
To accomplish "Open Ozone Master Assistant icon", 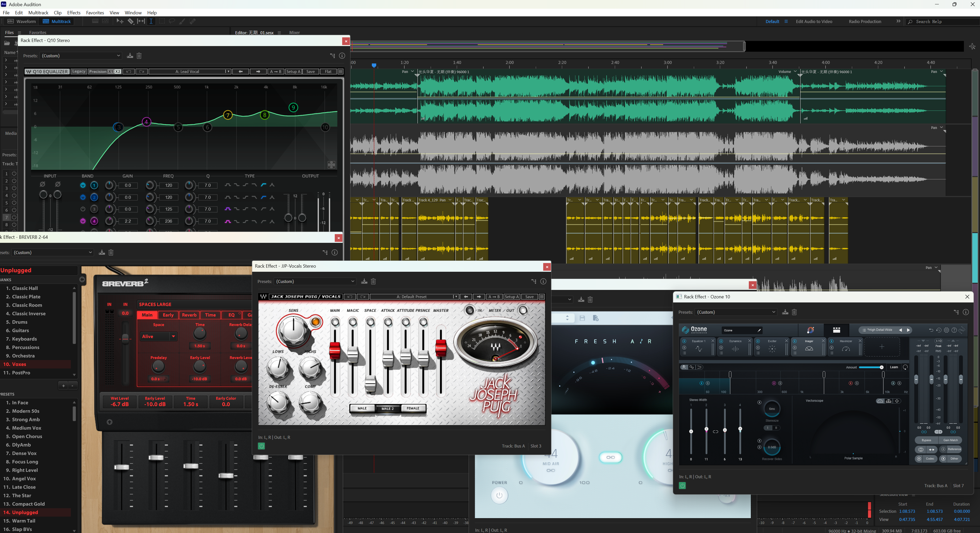I will point(810,330).
